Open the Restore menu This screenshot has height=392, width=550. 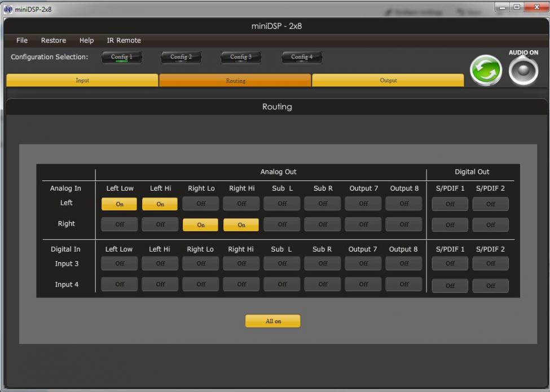tap(54, 40)
